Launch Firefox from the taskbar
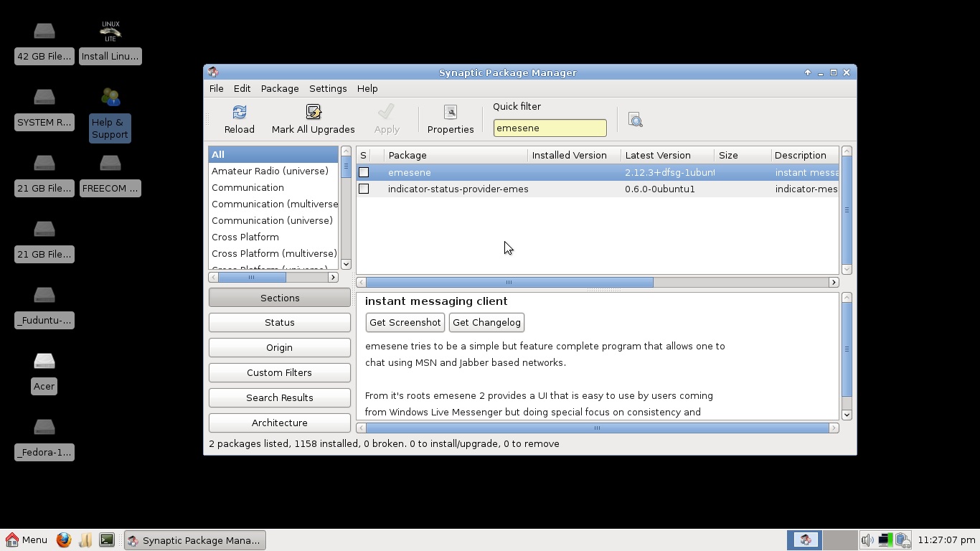This screenshot has width=980, height=551. click(64, 540)
